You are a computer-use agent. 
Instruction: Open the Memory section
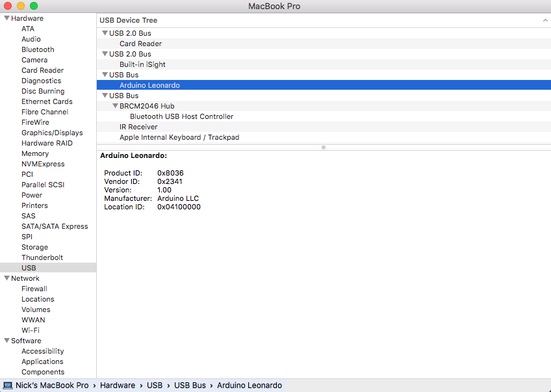pyautogui.click(x=35, y=153)
